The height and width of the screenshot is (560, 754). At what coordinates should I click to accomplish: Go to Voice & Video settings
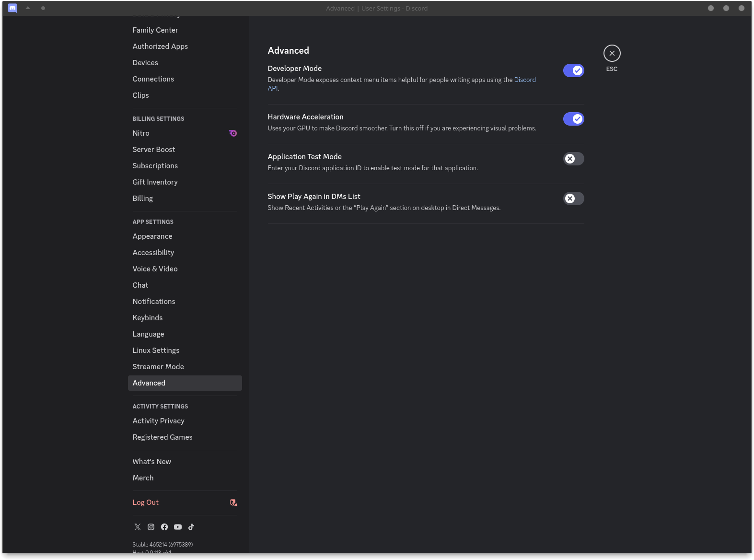(x=155, y=269)
